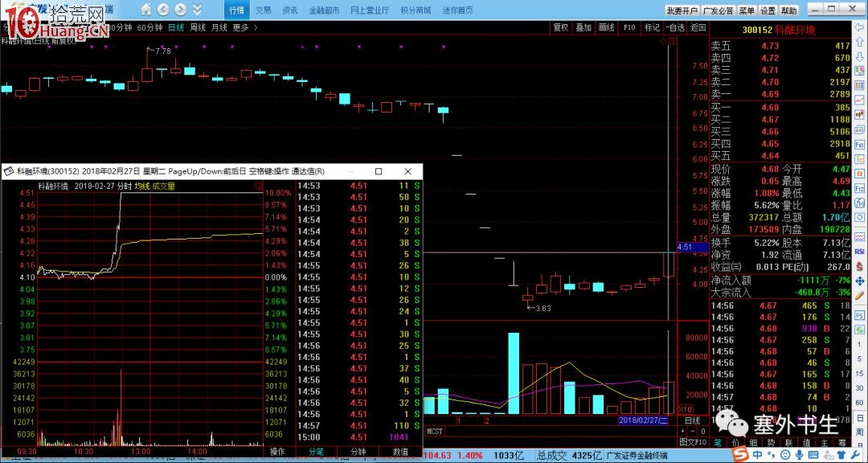This screenshot has width=868, height=463.
Task: Switch to the 分钟 tab in popup
Action: coord(358,452)
